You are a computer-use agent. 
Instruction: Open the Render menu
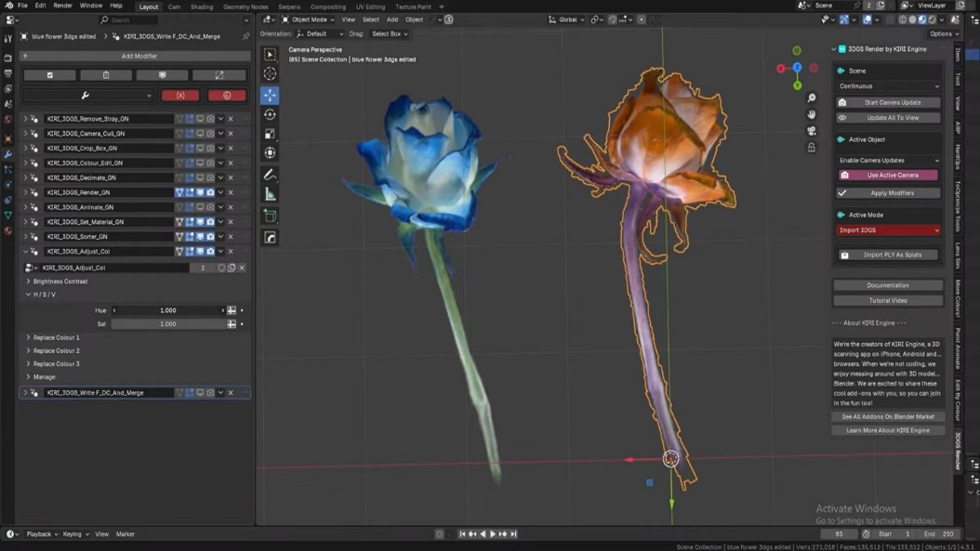point(62,6)
